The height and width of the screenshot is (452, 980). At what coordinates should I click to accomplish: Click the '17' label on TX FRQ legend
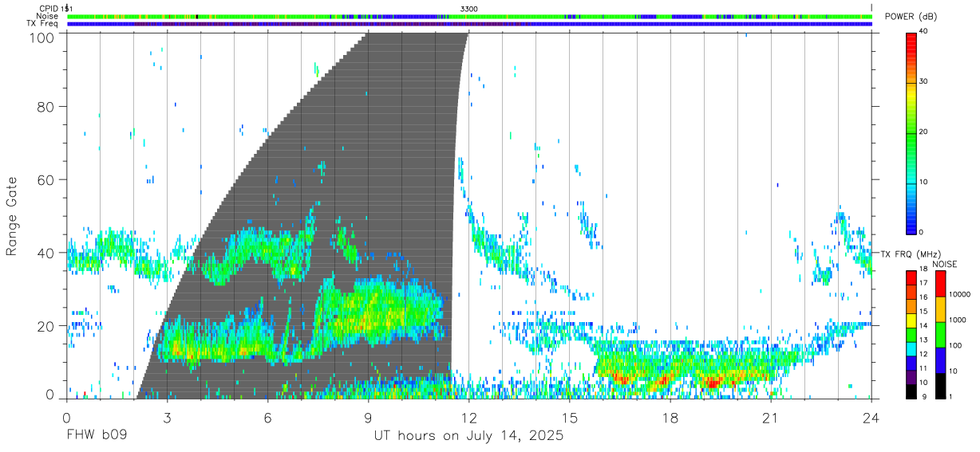(x=925, y=283)
